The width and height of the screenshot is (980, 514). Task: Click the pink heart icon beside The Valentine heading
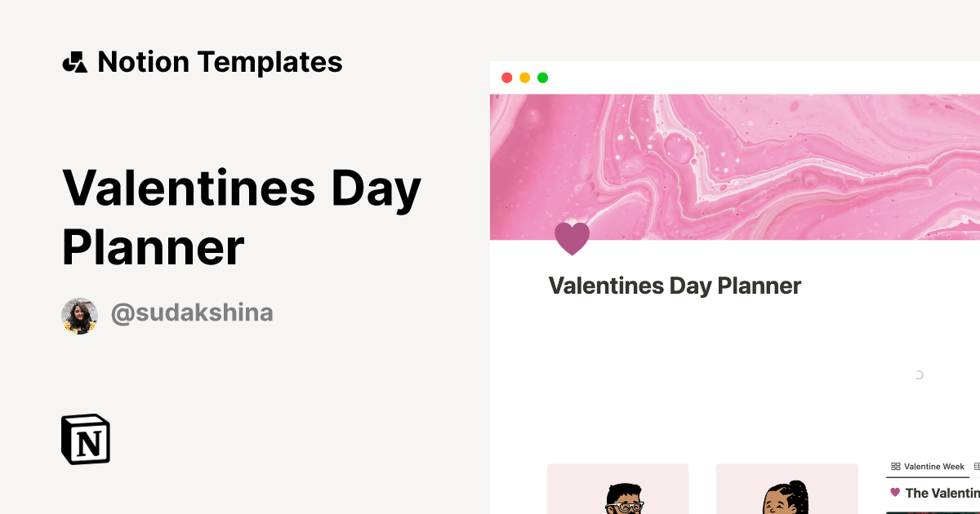coord(896,492)
